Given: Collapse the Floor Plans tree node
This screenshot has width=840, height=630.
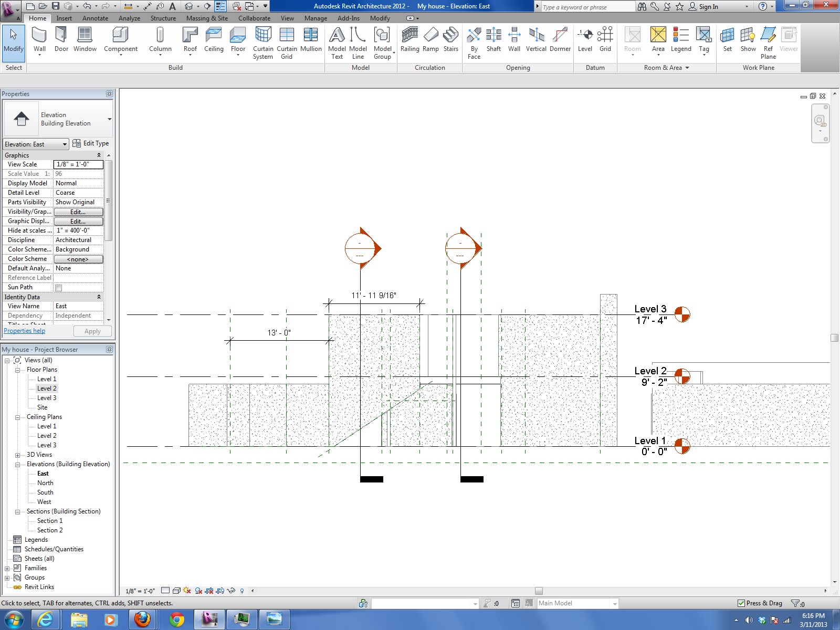Looking at the screenshot, I should pyautogui.click(x=17, y=370).
